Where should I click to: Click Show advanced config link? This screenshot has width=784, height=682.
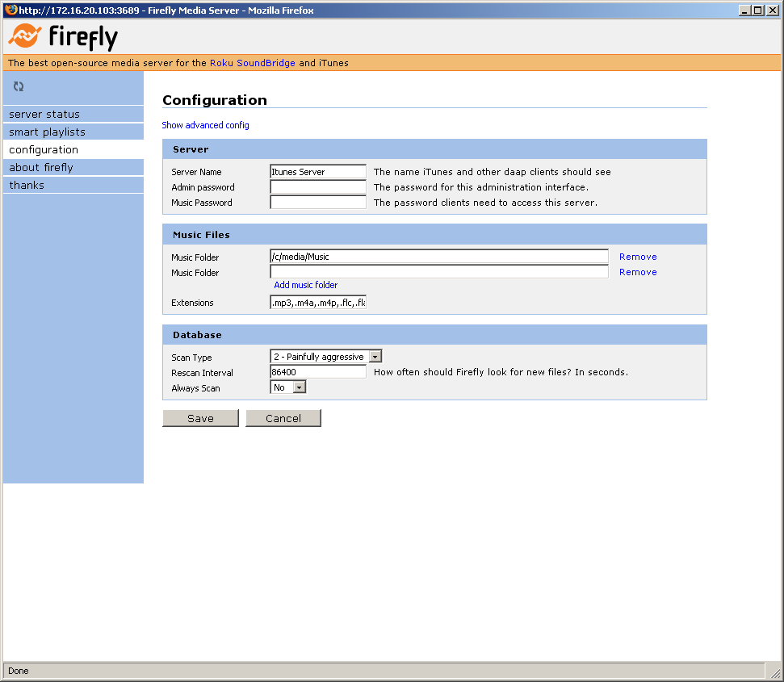point(205,125)
